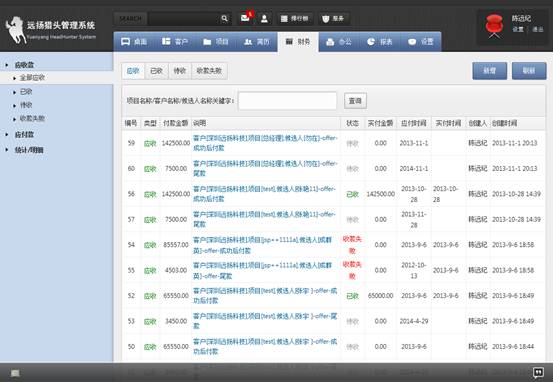Screen dimensions: 553x382
Task: Expand the 应付款 sidebar section
Action: (24, 134)
